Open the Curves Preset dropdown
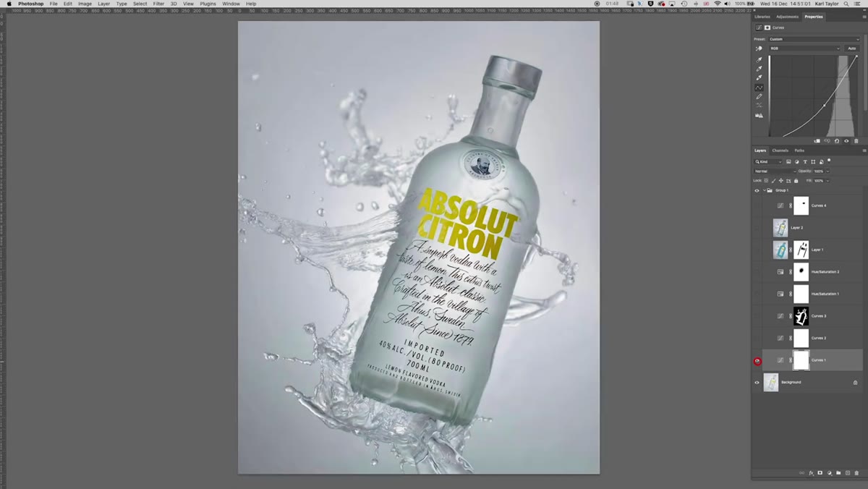868x489 pixels. click(814, 39)
